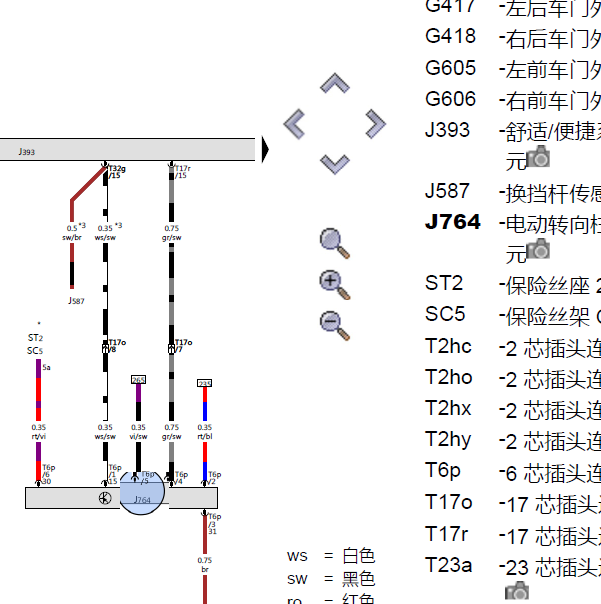Image resolution: width=601 pixels, height=604 pixels.
Task: Click the black continuation arrow beside J393 bar
Action: (x=265, y=149)
